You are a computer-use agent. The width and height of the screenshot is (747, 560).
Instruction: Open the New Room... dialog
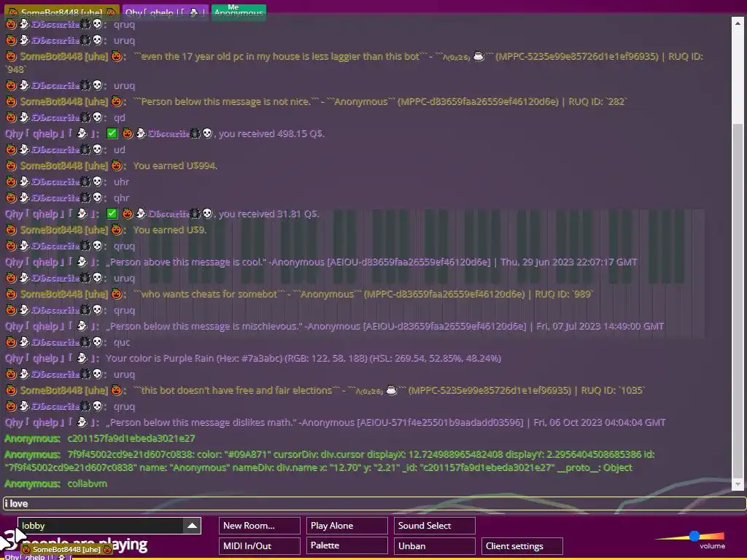pyautogui.click(x=260, y=526)
